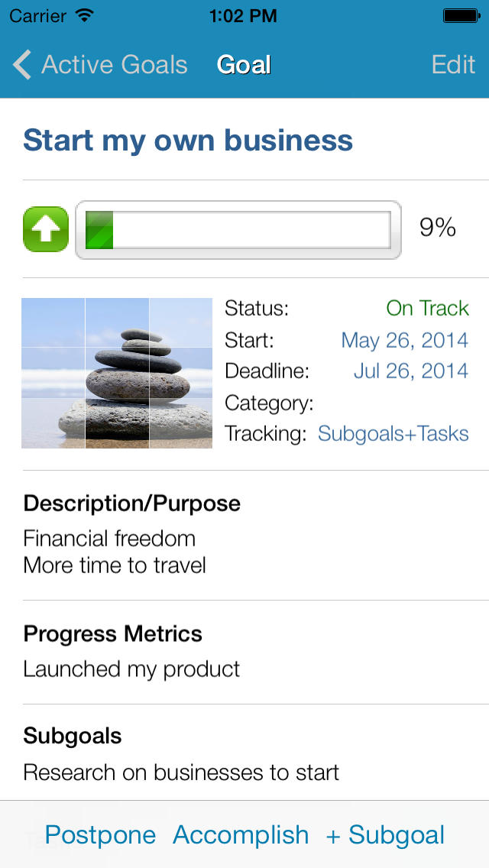Select the Subgoals+Tasks tracking option

click(393, 434)
